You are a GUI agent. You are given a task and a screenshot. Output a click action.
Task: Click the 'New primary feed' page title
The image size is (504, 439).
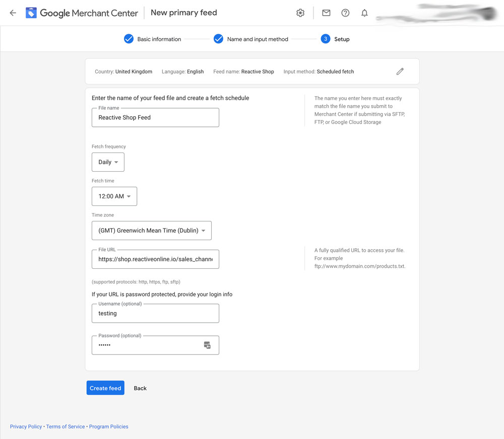pyautogui.click(x=184, y=13)
